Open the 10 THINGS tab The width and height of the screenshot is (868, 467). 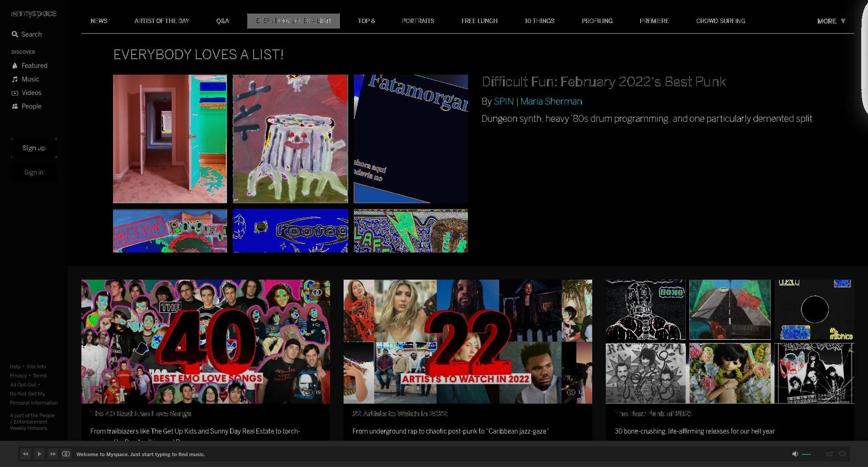click(x=539, y=21)
